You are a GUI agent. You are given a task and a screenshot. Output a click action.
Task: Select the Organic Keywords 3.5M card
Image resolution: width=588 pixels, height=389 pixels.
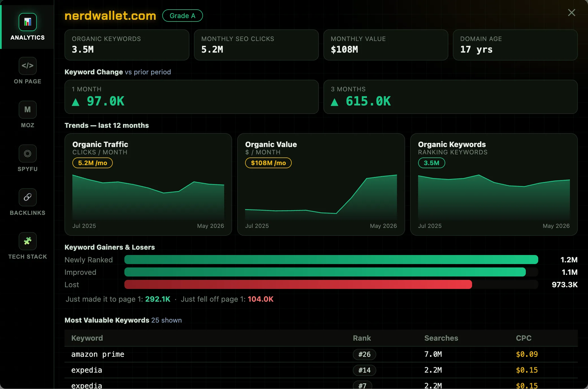click(x=127, y=45)
